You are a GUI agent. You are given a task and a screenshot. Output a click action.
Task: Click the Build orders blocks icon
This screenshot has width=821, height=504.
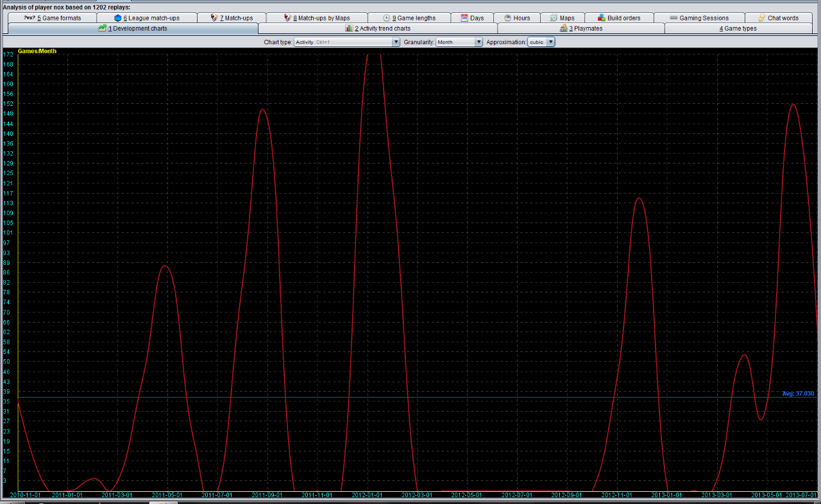point(601,18)
